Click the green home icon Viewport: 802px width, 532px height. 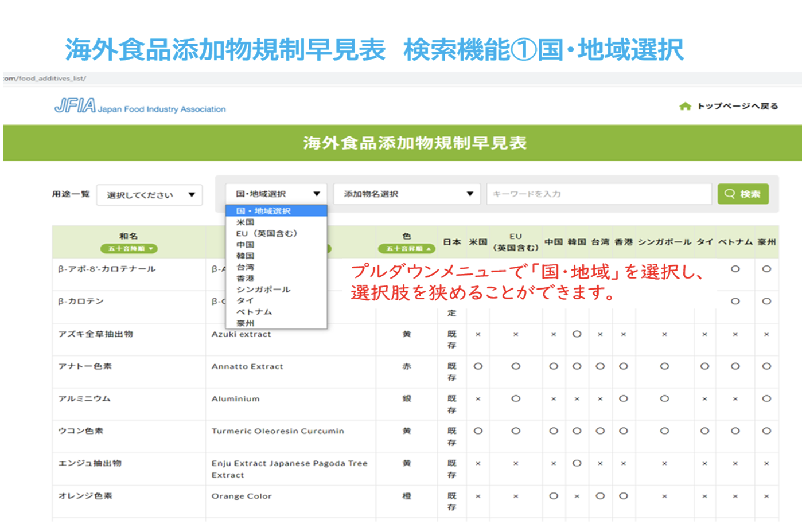coord(685,106)
